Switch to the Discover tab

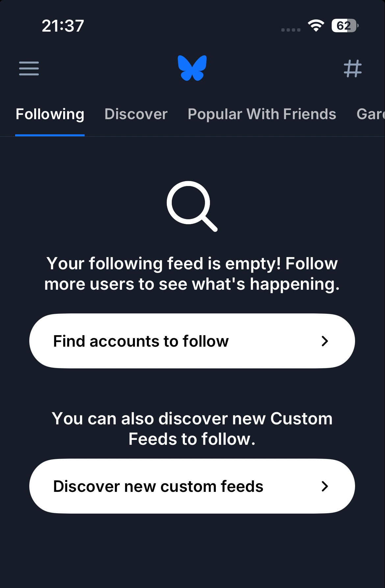pyautogui.click(x=136, y=114)
